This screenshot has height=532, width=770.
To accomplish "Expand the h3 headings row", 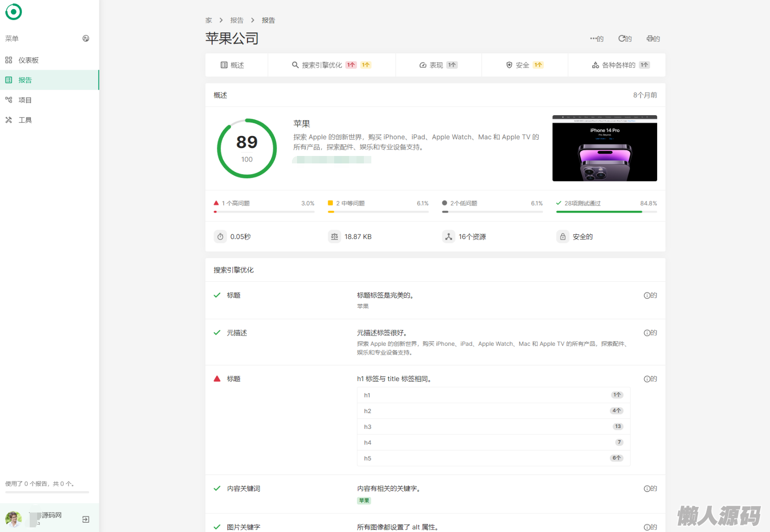I will [493, 427].
